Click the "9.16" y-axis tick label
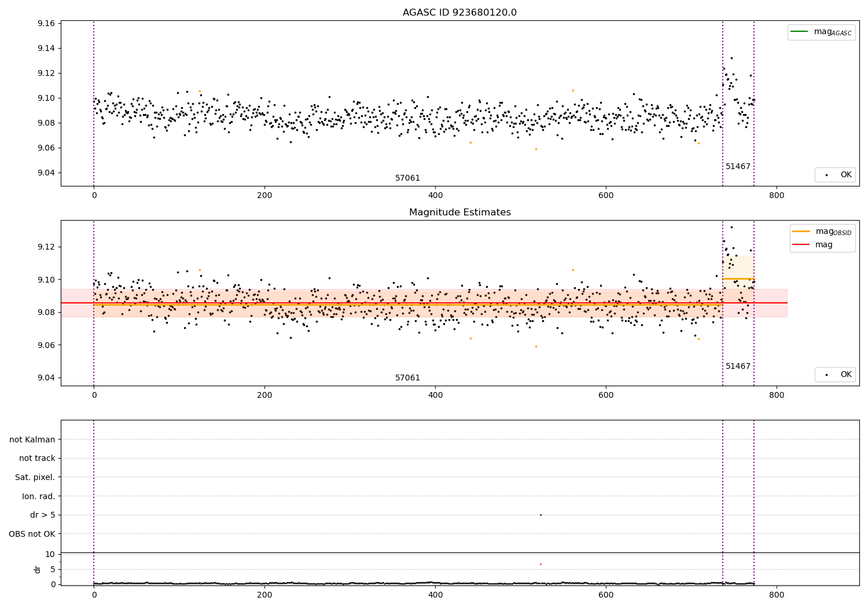Viewport: 868px width, 608px height. [46, 24]
